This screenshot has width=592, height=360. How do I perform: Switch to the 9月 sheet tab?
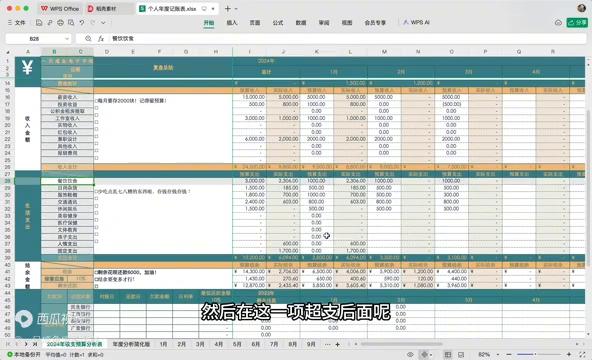tap(311, 344)
